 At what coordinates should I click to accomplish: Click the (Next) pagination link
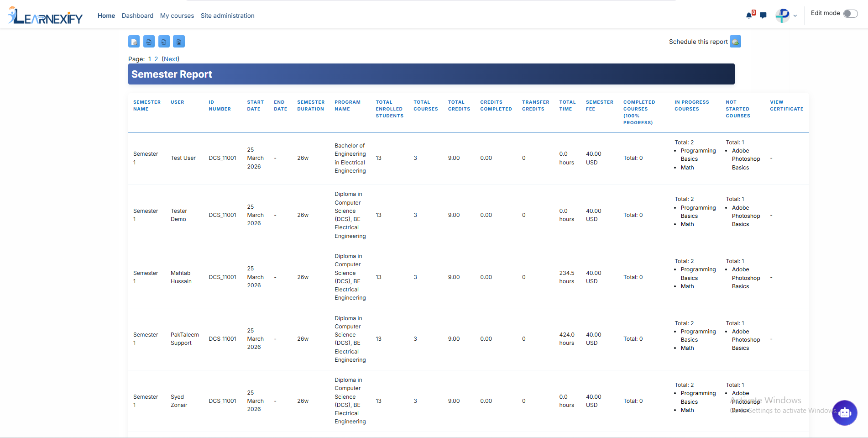[x=171, y=59]
